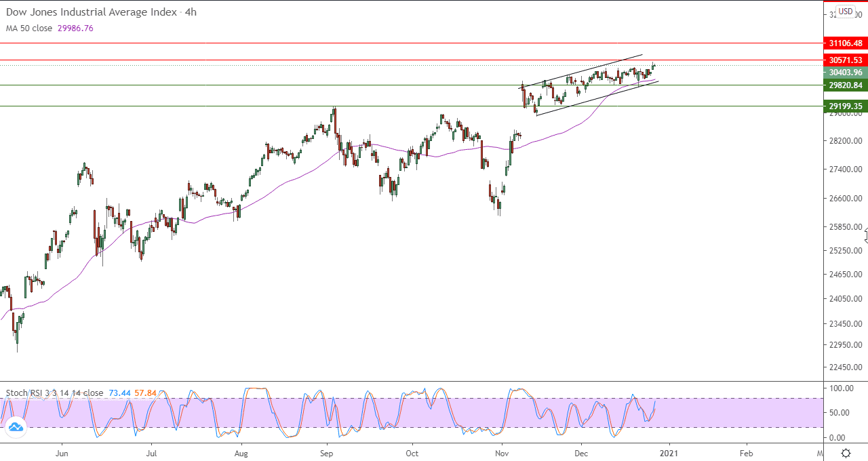This screenshot has width=868, height=461.
Task: Click the 2021 label on time axis
Action: [669, 452]
